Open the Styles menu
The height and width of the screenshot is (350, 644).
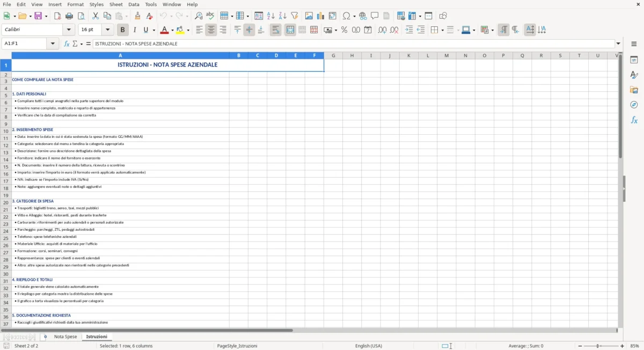pos(97,4)
